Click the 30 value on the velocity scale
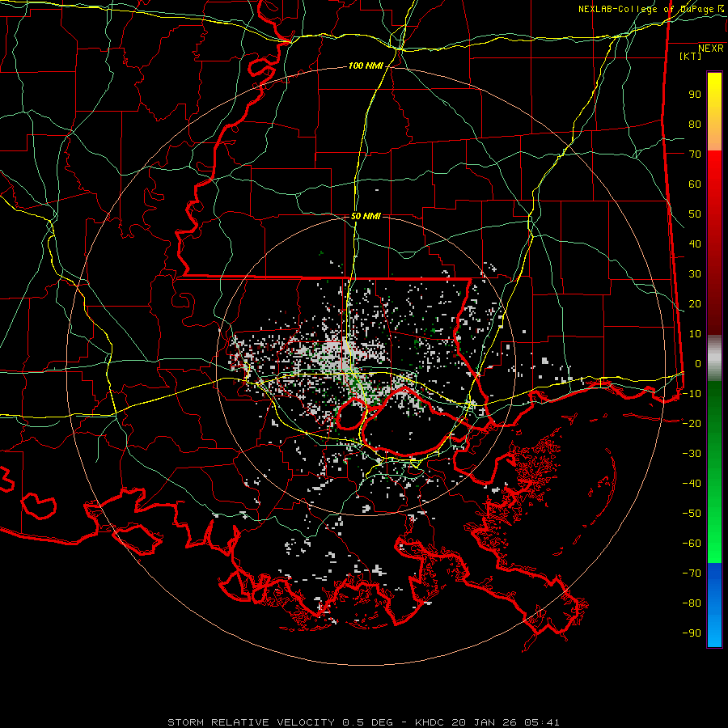The image size is (728, 728). point(695,274)
